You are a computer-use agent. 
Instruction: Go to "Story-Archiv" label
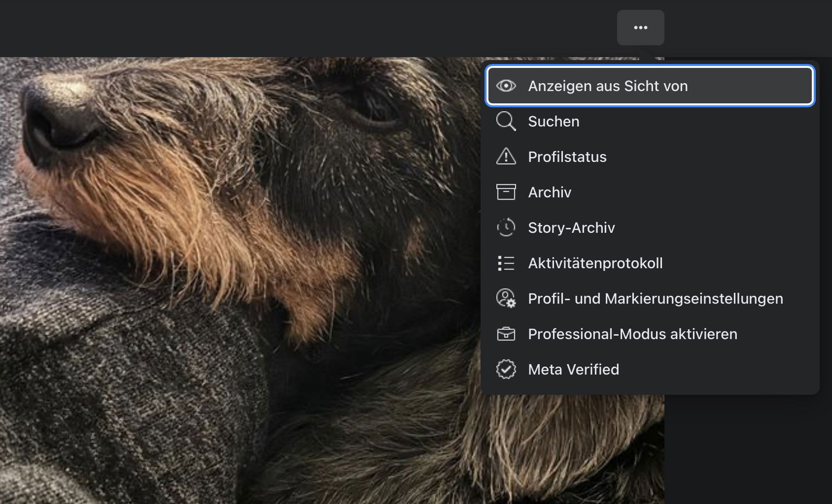coord(571,228)
